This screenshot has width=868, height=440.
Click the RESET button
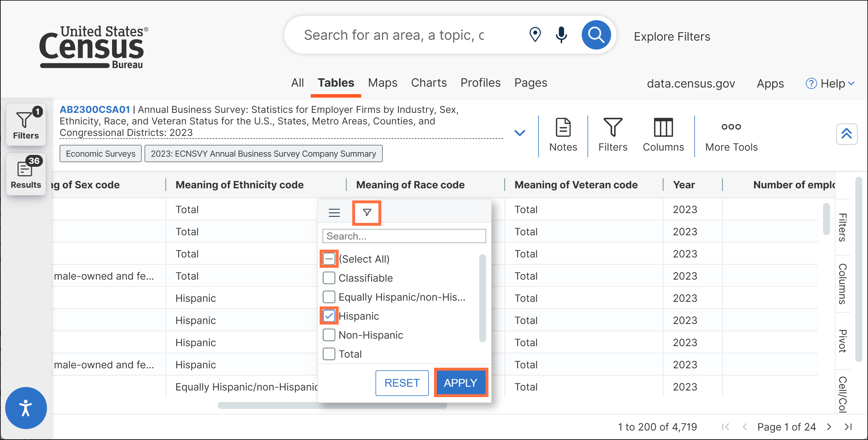(x=402, y=383)
